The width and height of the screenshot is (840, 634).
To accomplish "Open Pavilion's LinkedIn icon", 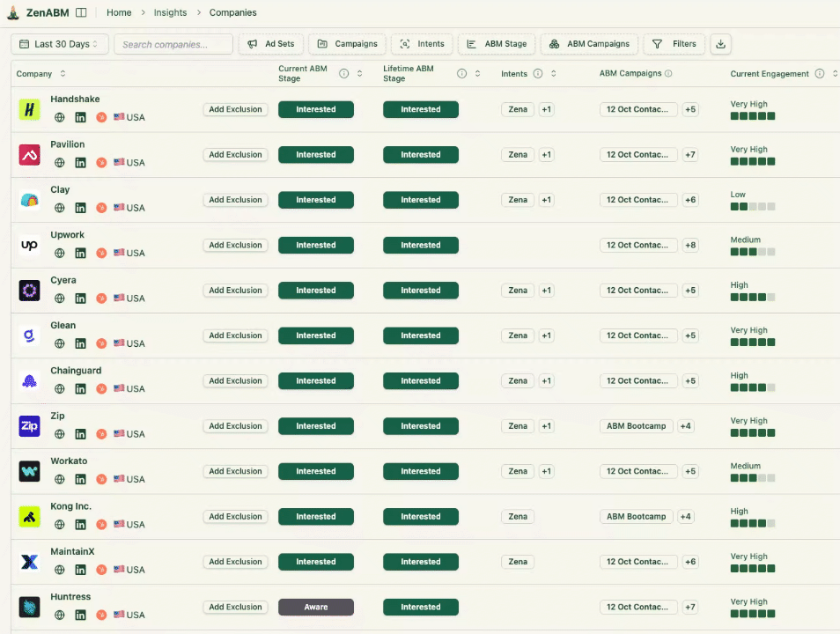I will pyautogui.click(x=80, y=162).
